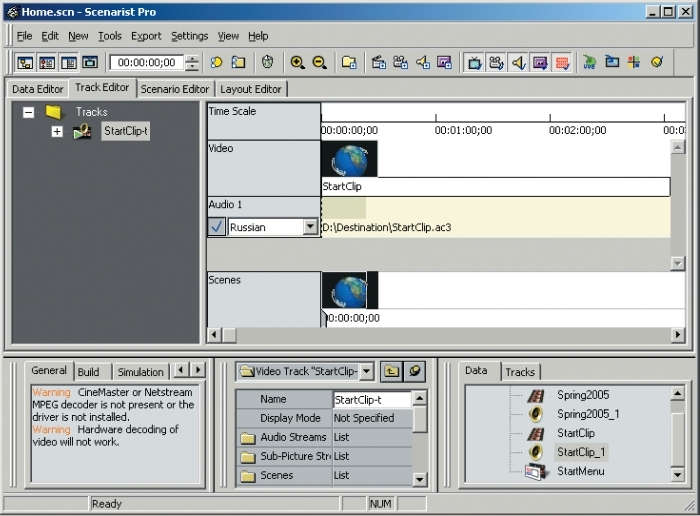Click the TV monitor toolbar icon
The height and width of the screenshot is (516, 700).
(x=475, y=62)
